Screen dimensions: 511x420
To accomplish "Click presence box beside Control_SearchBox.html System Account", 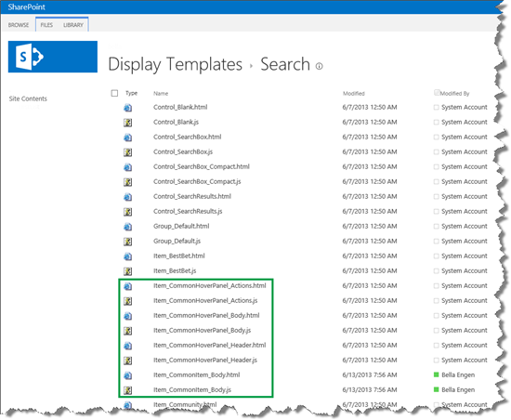I will [436, 138].
